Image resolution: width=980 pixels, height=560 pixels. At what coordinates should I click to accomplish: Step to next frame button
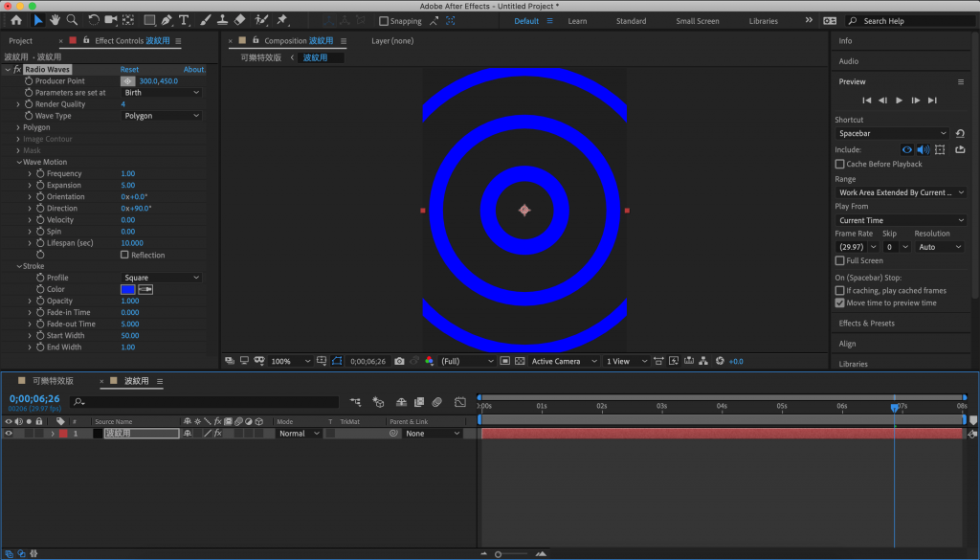point(915,100)
